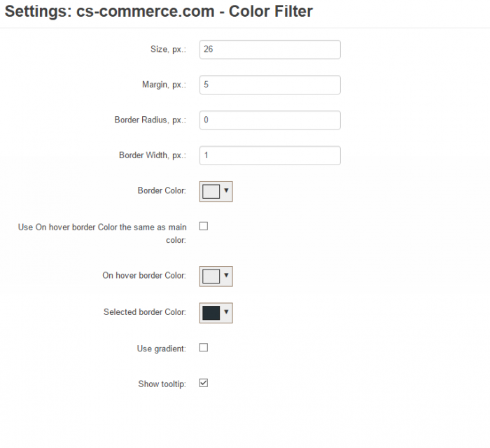Click the Show tooltip label
This screenshot has width=490, height=448.
point(162,384)
